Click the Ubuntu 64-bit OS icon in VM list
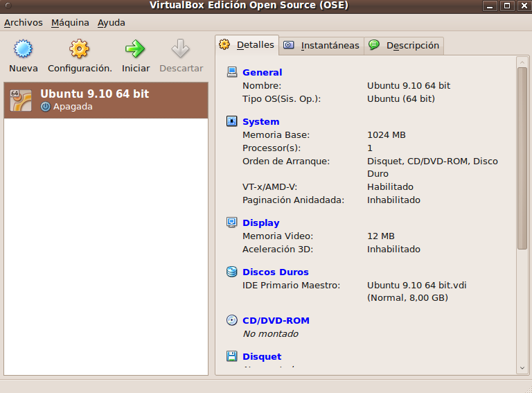This screenshot has height=393, width=532. tap(21, 100)
